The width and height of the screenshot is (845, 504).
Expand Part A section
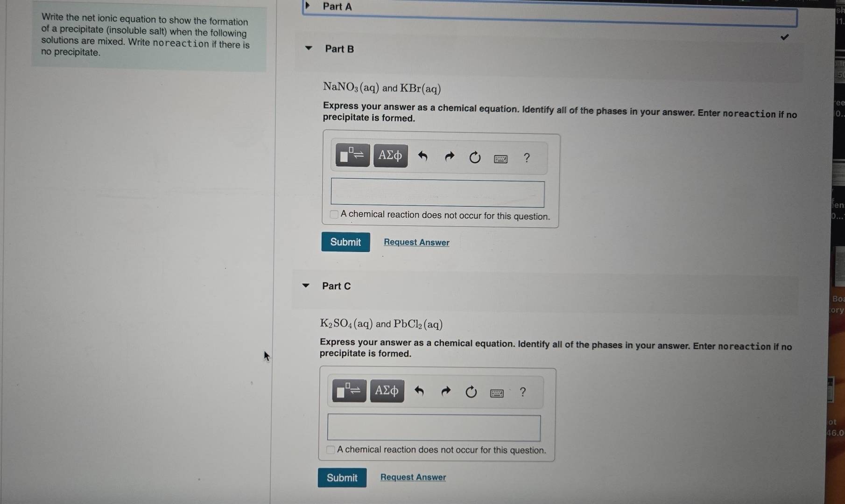point(307,6)
